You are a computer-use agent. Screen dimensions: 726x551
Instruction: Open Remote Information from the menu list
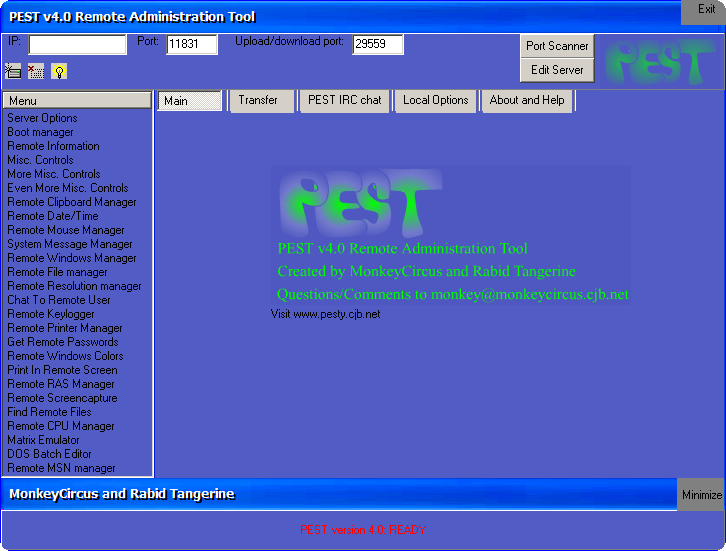coord(53,146)
